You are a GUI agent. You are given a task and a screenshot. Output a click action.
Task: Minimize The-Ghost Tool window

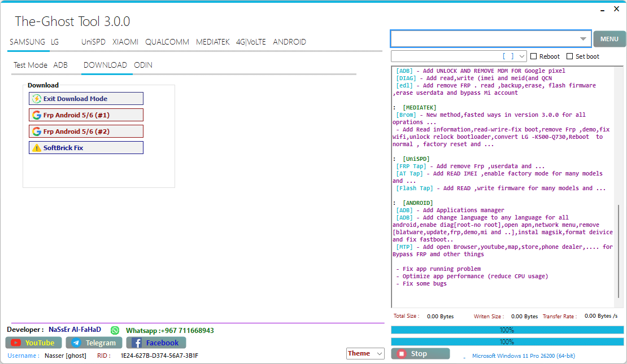(x=602, y=10)
